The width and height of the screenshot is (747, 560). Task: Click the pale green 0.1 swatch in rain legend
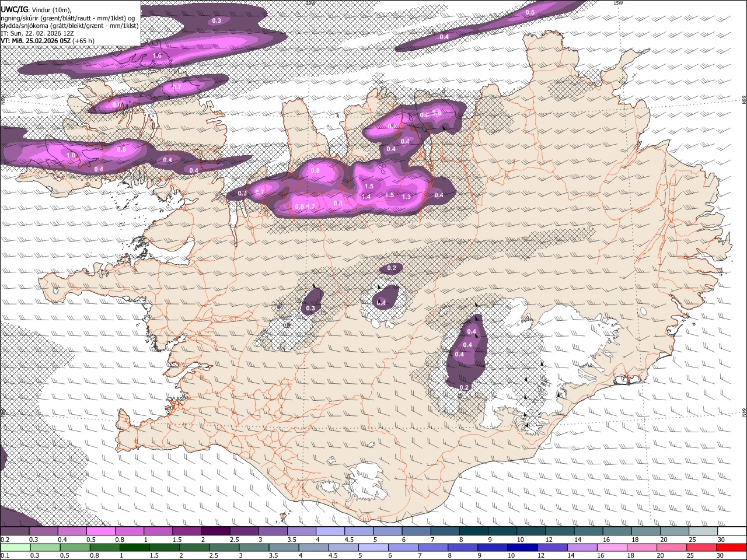pos(15,547)
